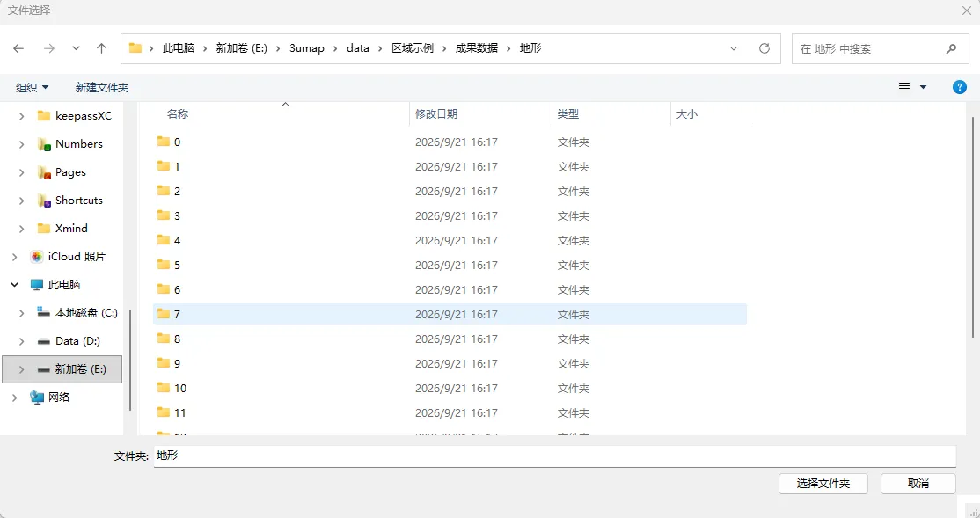The image size is (980, 518).
Task: Collapse the 此电脑 tree node
Action: point(14,285)
